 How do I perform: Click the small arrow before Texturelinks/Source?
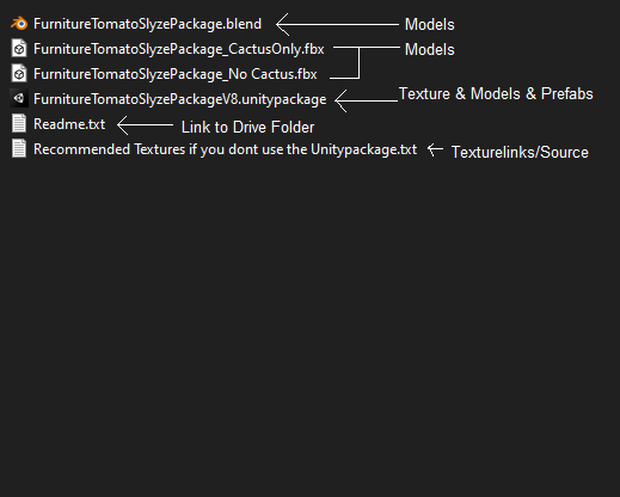[435, 150]
